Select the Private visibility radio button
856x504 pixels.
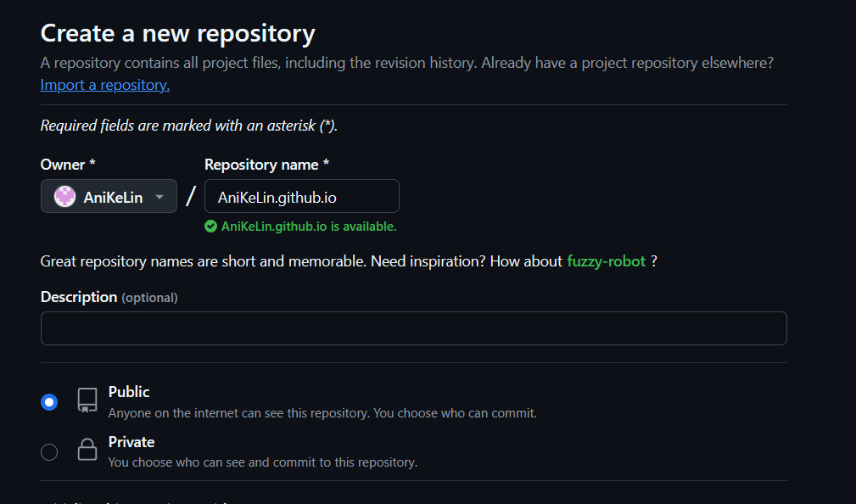point(49,451)
